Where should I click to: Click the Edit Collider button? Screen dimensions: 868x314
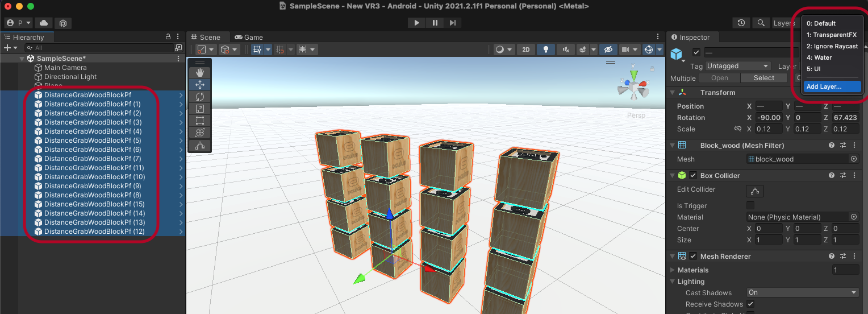click(x=755, y=191)
